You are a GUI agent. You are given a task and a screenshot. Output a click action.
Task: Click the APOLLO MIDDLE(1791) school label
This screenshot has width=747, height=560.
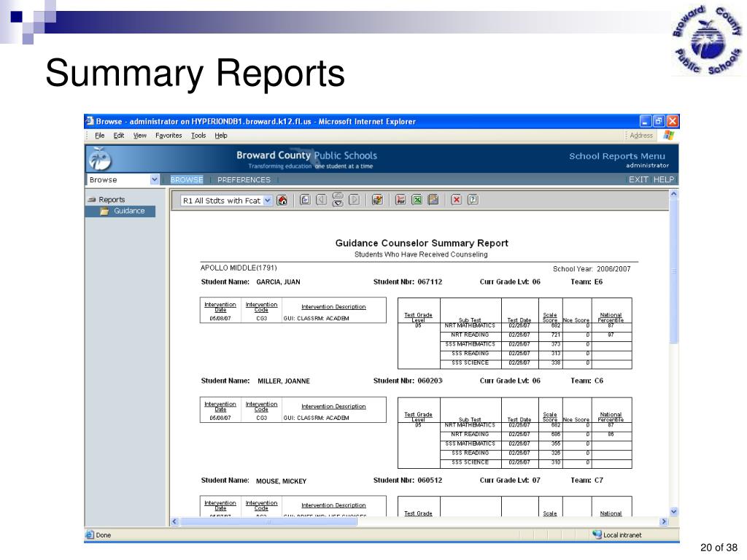[239, 268]
